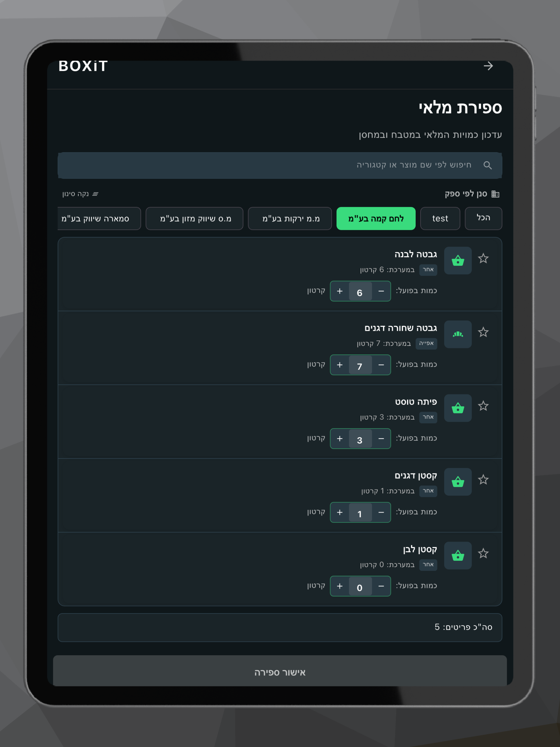Select the לחם קמה בע"מ tab
Viewport: 560px width, 747px height.
[x=376, y=219]
